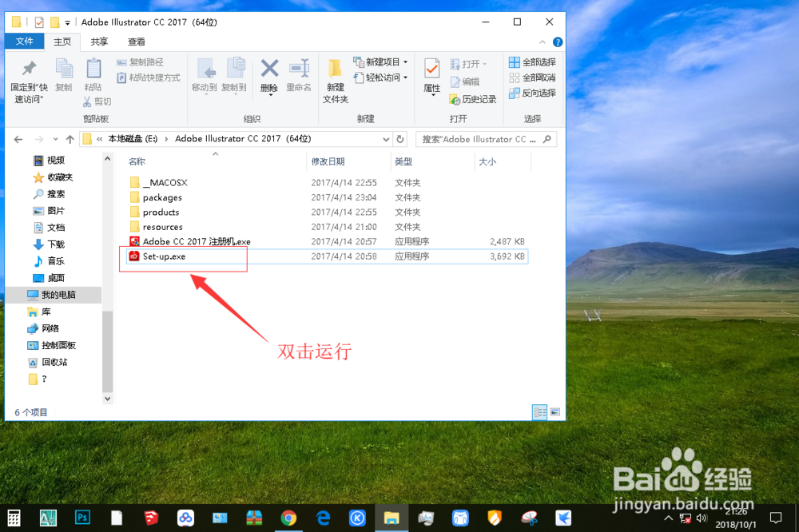This screenshot has height=532, width=799.
Task: Click the Move to icon
Action: [x=205, y=68]
